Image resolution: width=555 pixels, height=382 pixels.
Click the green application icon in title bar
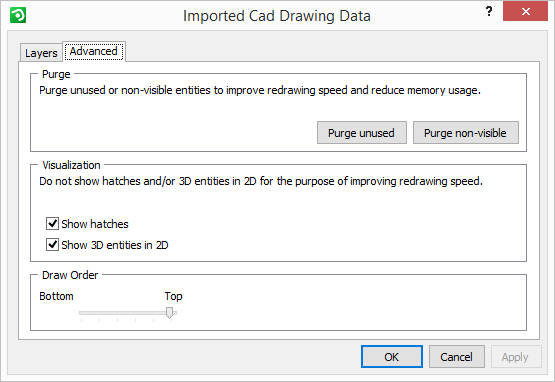tap(18, 15)
